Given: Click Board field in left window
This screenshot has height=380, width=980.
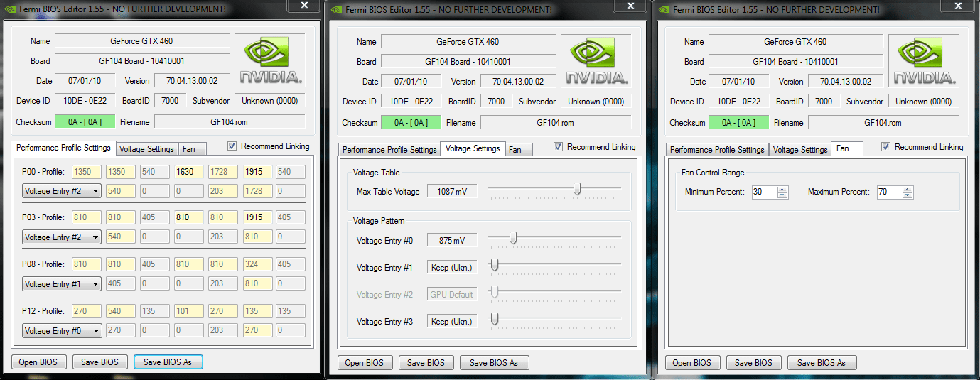Looking at the screenshot, I should click(142, 61).
